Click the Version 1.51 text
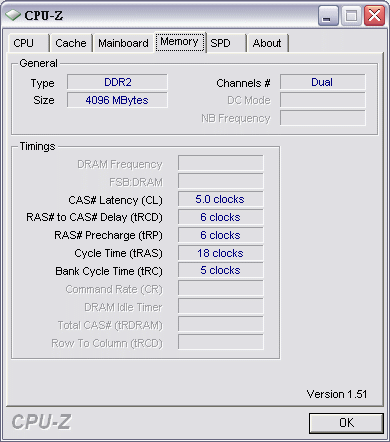The image size is (390, 442). [337, 394]
